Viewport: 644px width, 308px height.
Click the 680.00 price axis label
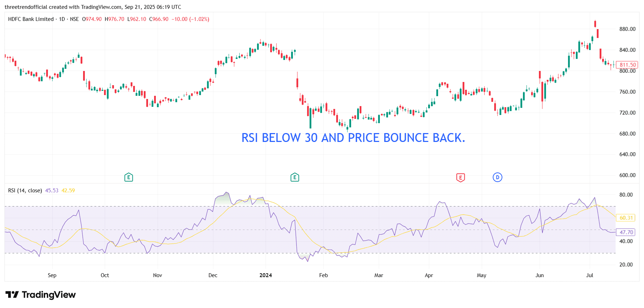[x=627, y=134]
